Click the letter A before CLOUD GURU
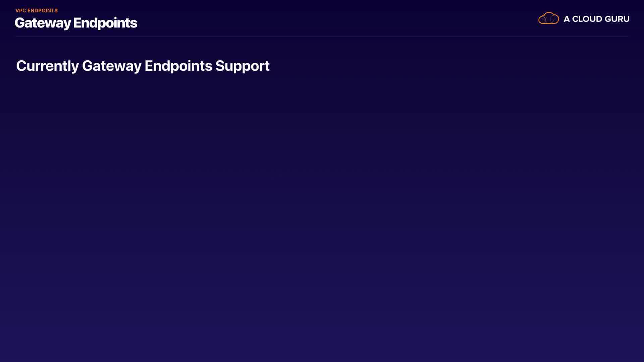This screenshot has width=644, height=362. tap(567, 19)
